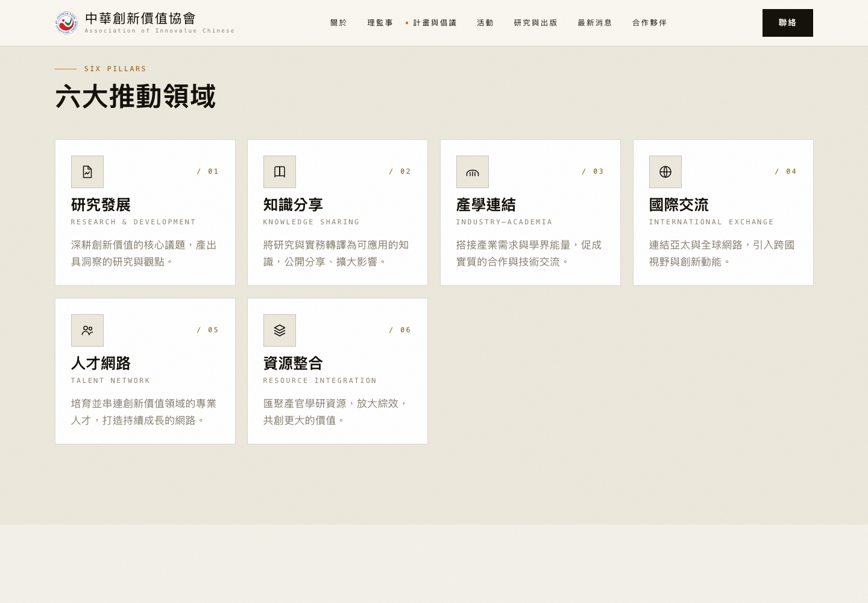868x603 pixels.
Task: Click the / 06 card number
Action: pos(400,330)
